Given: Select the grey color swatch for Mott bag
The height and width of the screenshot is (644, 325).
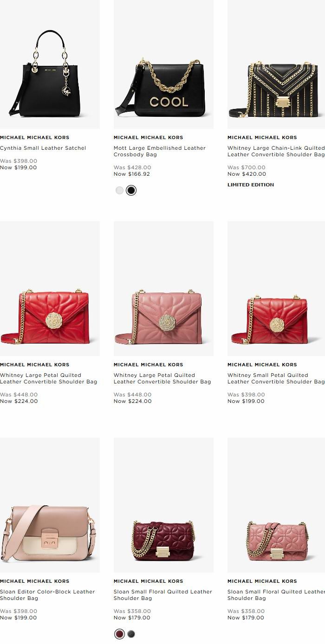Looking at the screenshot, I should coord(120,190).
